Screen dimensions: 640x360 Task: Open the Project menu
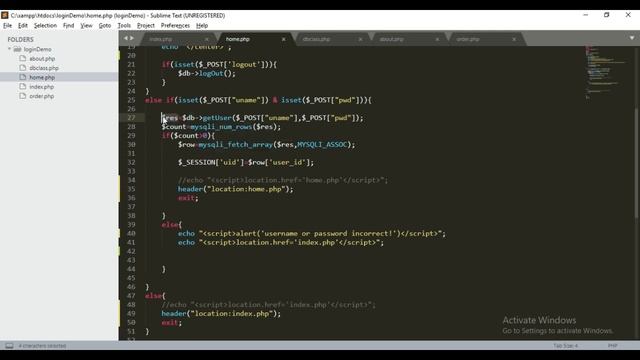point(146,25)
